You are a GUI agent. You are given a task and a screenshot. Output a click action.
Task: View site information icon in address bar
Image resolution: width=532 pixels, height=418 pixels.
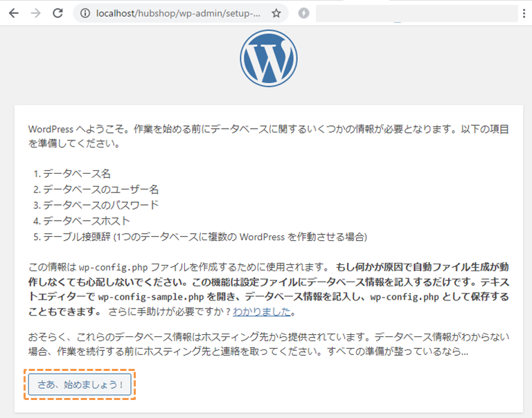coord(85,13)
